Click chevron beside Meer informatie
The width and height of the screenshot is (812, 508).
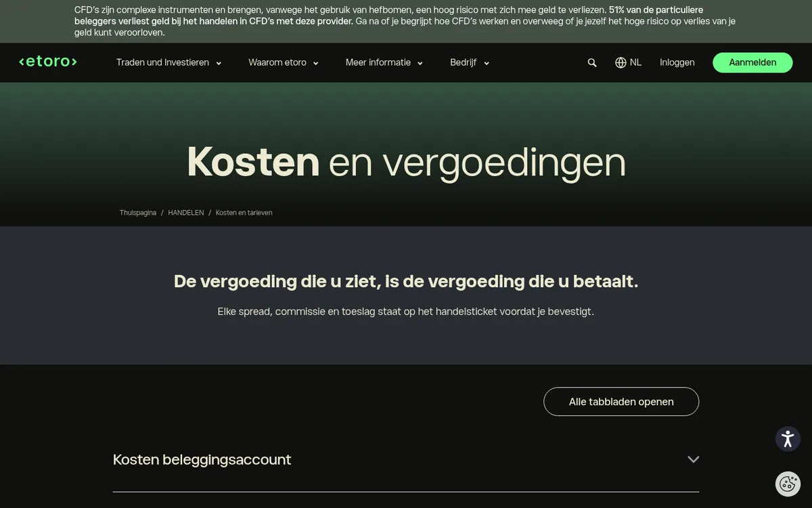pyautogui.click(x=420, y=63)
